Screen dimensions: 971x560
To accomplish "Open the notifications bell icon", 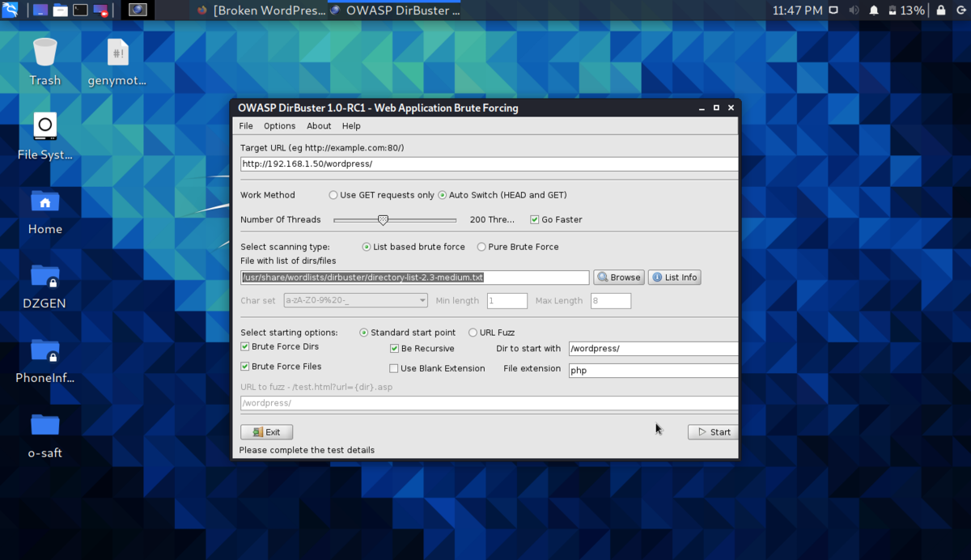I will (874, 11).
